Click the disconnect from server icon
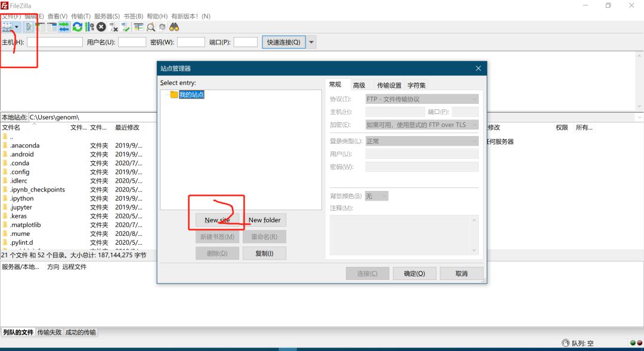 pos(114,27)
